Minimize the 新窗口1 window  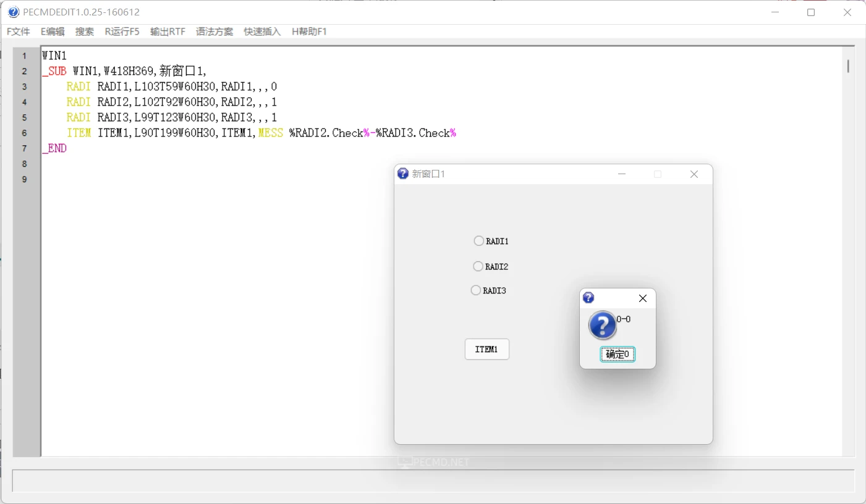(622, 174)
